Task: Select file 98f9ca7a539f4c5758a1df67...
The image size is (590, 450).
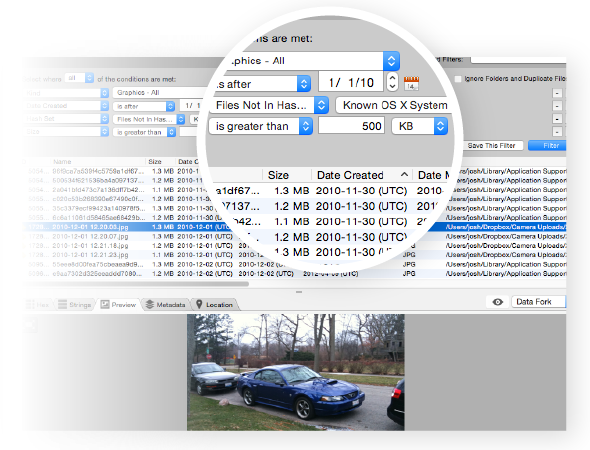Action: [98, 171]
